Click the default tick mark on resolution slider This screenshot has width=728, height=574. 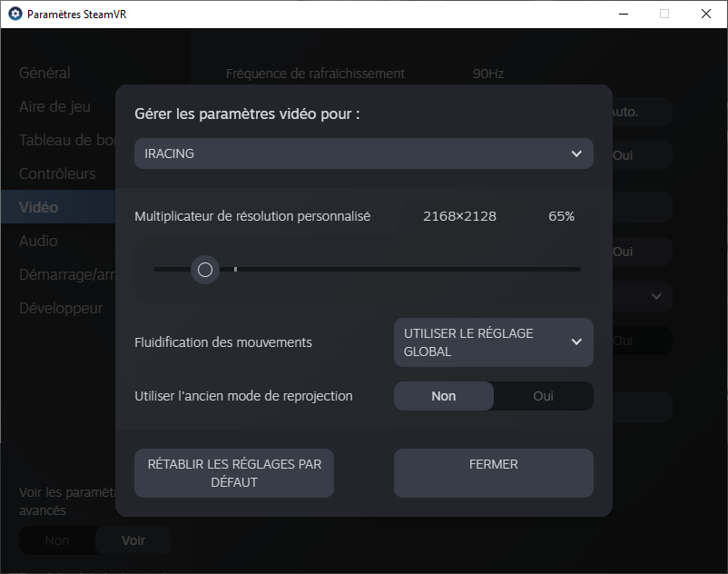pyautogui.click(x=235, y=270)
